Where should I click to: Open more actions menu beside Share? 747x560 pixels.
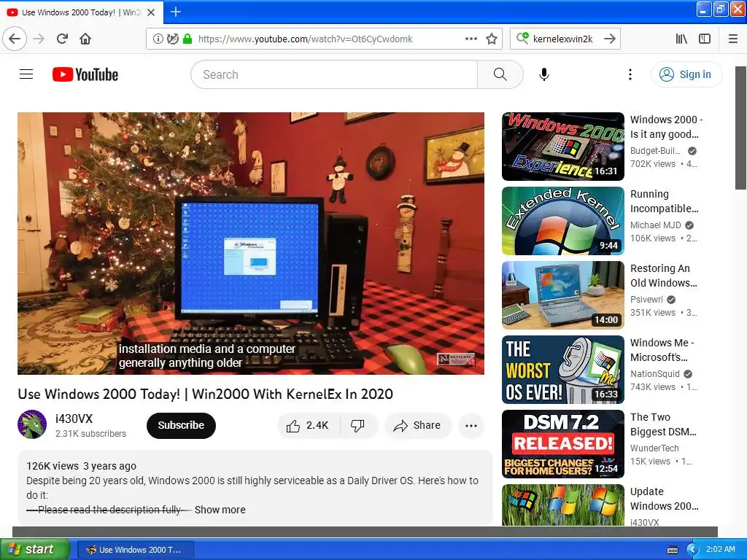click(471, 426)
